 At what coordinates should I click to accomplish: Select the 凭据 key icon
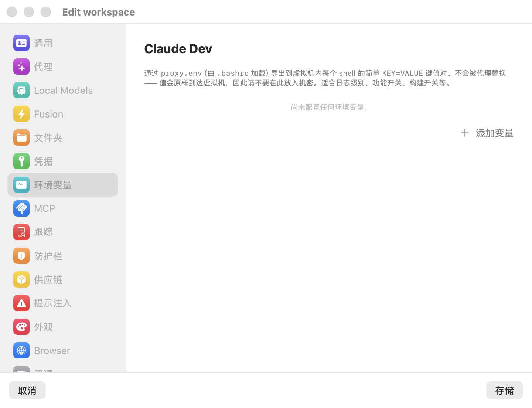[21, 161]
